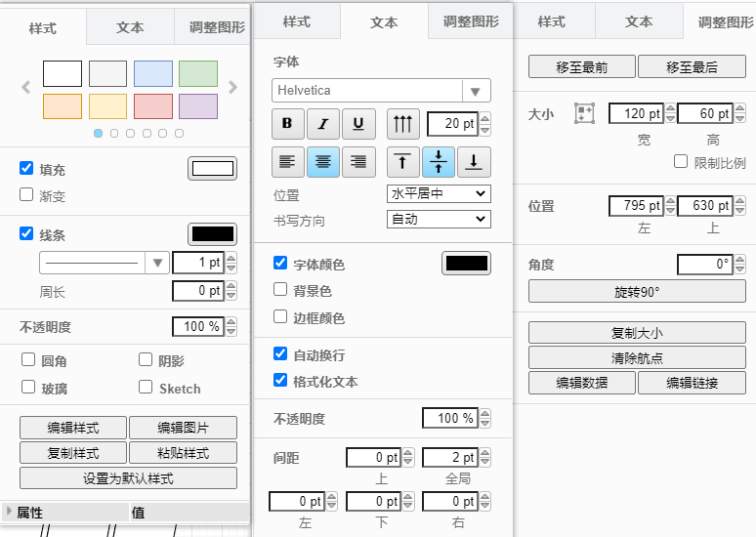Expand the 属性 properties section
Screen dimensions: 756x537
click(x=9, y=511)
